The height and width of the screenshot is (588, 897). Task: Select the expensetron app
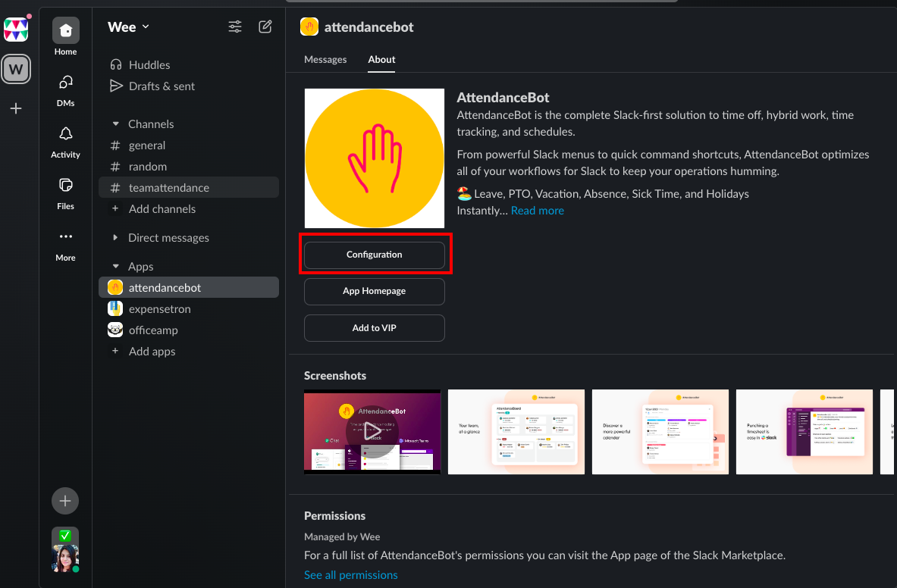(x=188, y=308)
